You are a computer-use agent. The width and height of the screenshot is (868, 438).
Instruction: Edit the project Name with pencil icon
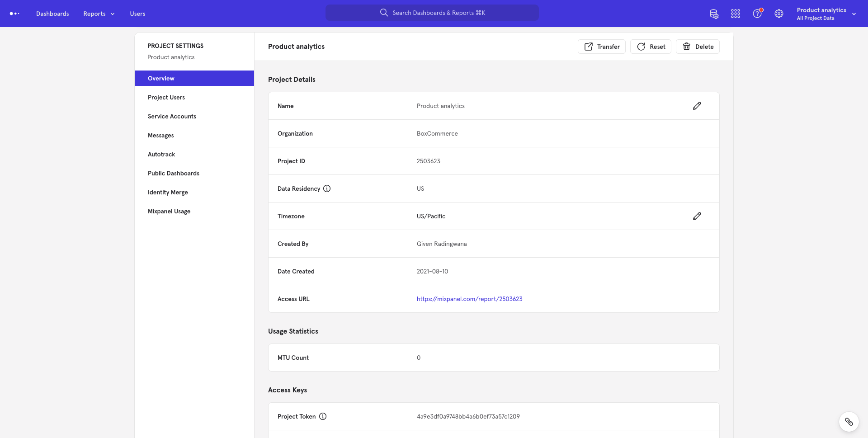tap(697, 106)
